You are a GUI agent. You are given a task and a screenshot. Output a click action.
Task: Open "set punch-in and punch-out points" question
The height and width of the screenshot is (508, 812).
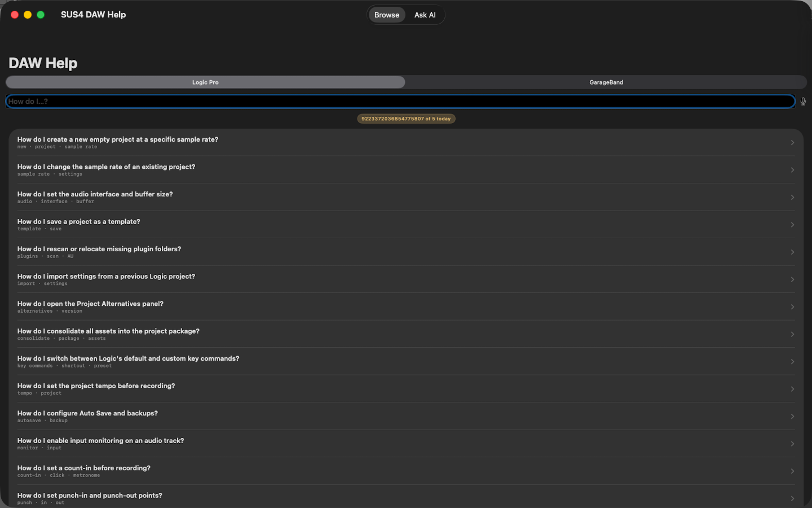coord(406,497)
